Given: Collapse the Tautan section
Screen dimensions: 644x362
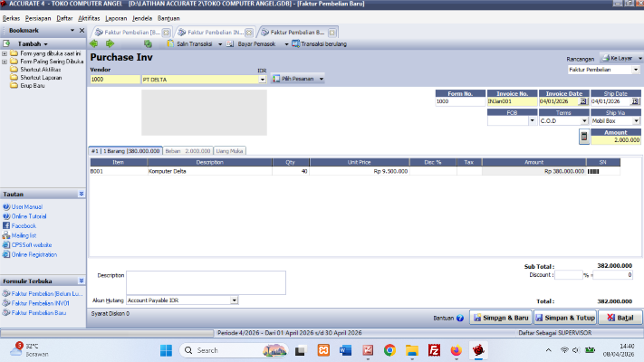Looking at the screenshot, I should [82, 194].
